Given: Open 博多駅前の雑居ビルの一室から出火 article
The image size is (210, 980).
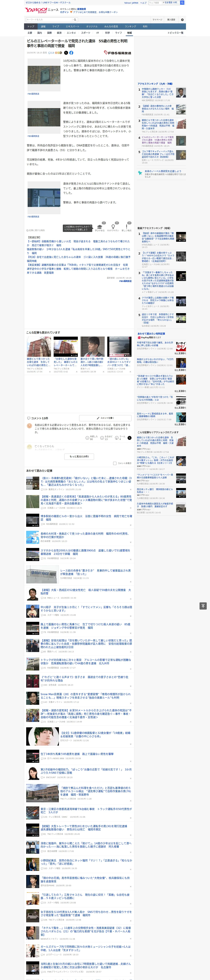Looking at the screenshot, I should [86, 518].
